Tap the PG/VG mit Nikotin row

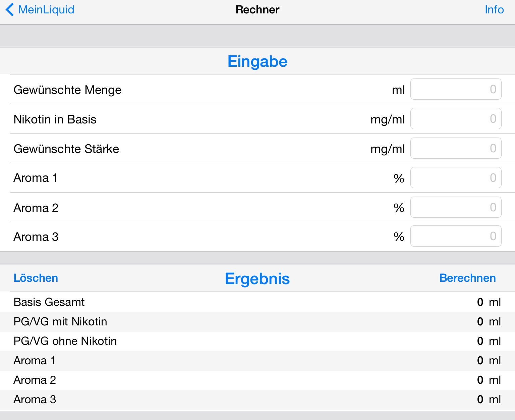pyautogui.click(x=257, y=322)
